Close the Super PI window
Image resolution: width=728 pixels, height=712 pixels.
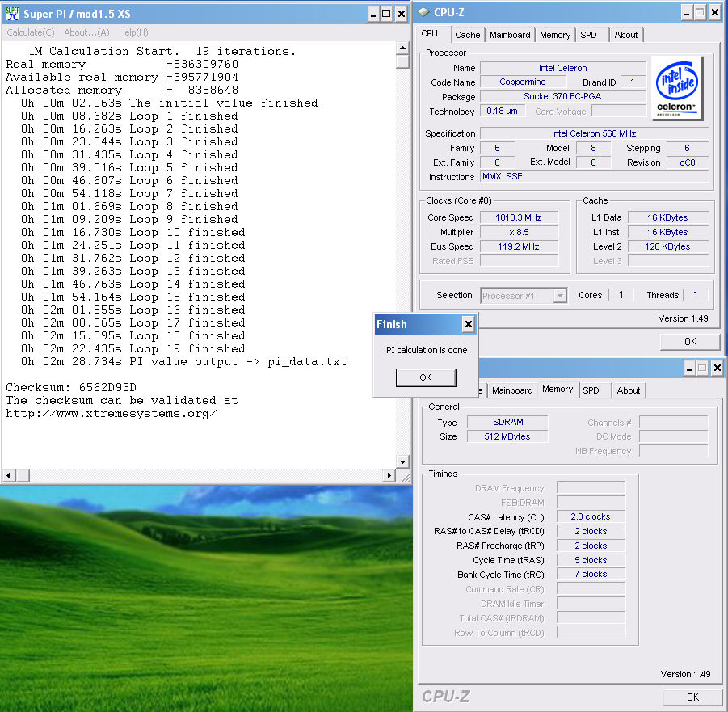[401, 14]
